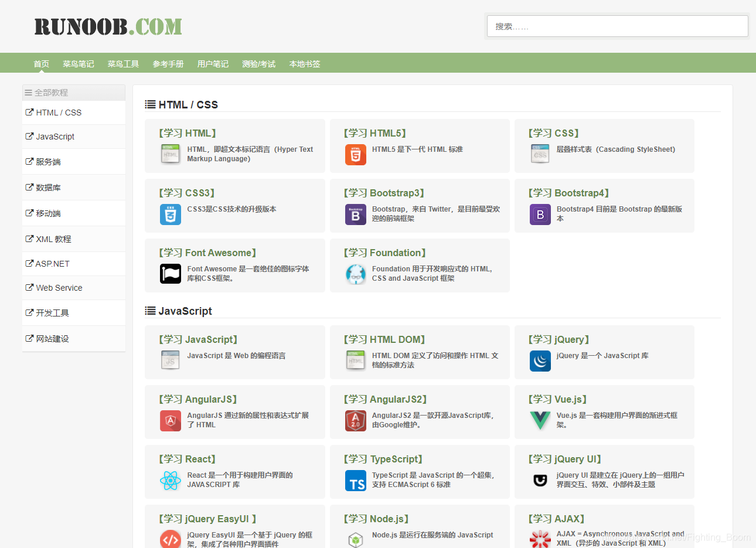Screen dimensions: 756x548
Task: Click the CSS tutorial icon
Action: coord(540,154)
